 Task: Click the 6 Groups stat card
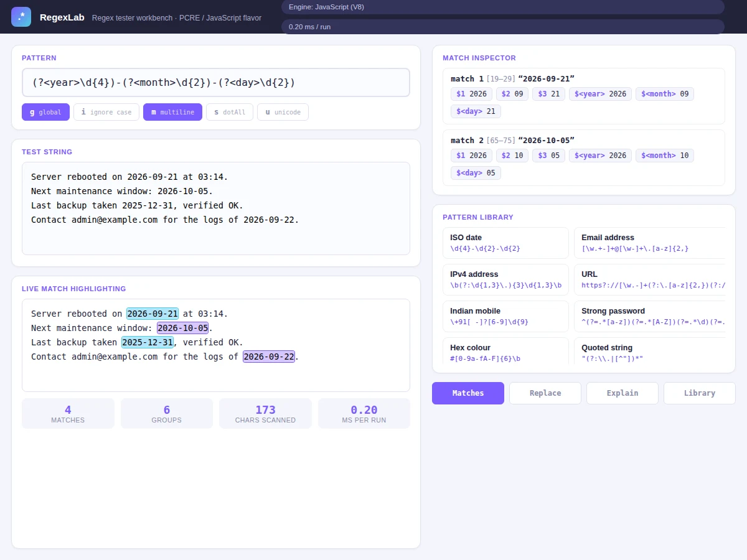click(167, 414)
